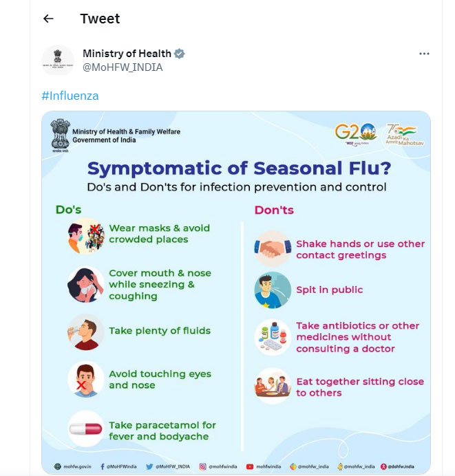Click the Twitter bird icon in footer
This screenshot has width=455, height=476.
point(149,466)
